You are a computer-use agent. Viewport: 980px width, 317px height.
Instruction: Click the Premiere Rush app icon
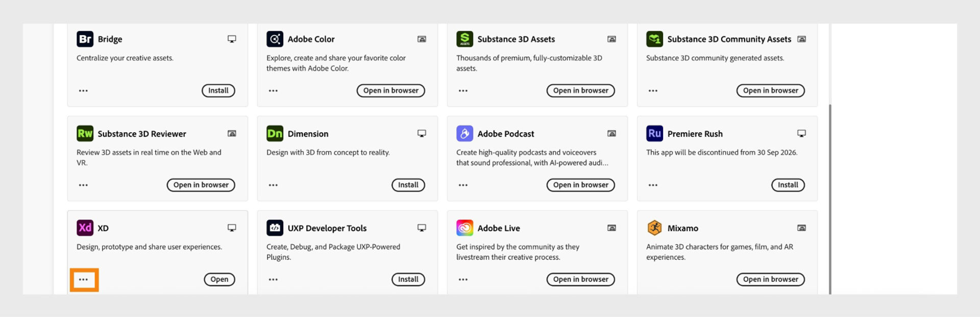(x=654, y=133)
